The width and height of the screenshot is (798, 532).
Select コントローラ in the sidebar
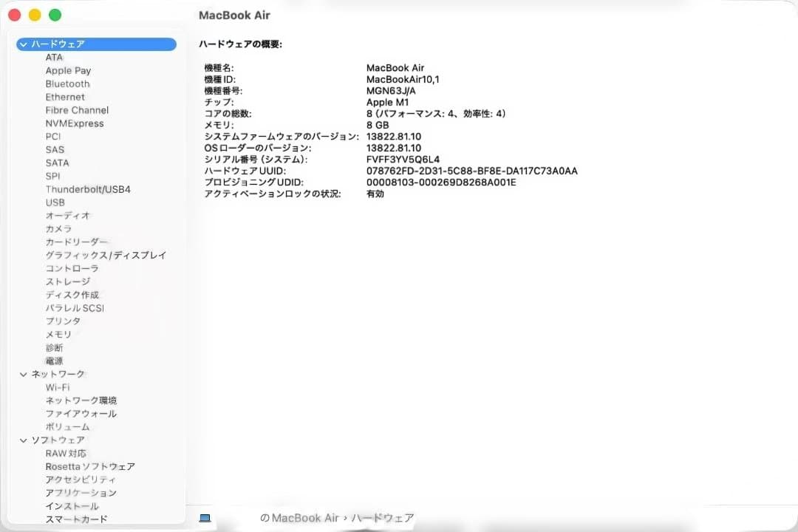coord(72,269)
